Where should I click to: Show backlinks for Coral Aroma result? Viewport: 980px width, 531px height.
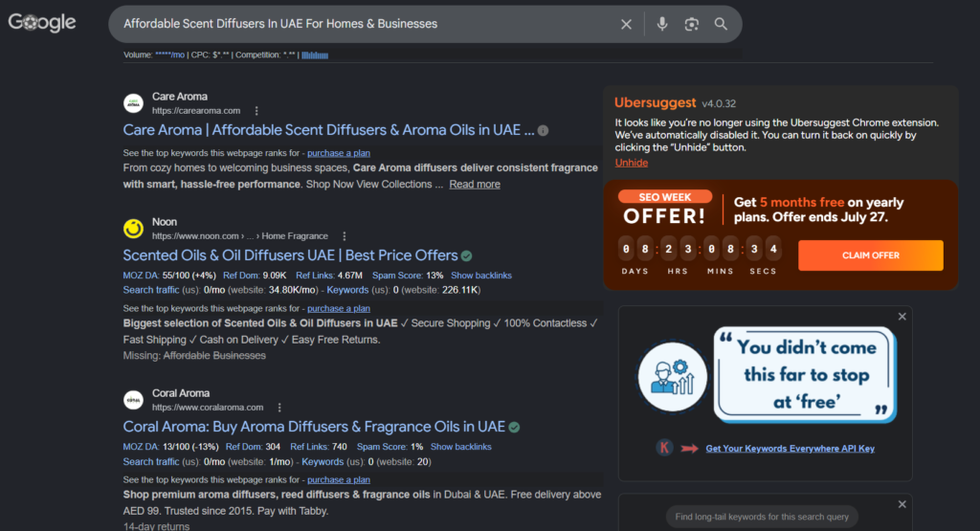460,447
